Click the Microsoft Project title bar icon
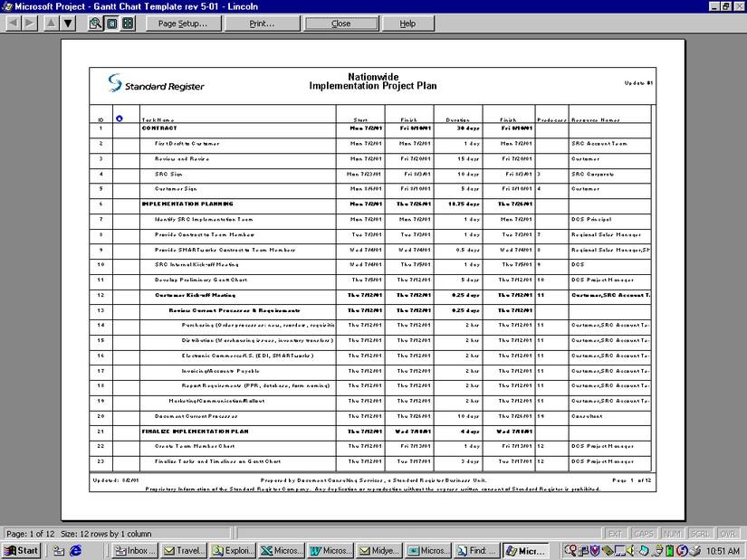The image size is (747, 560). pyautogui.click(x=6, y=6)
